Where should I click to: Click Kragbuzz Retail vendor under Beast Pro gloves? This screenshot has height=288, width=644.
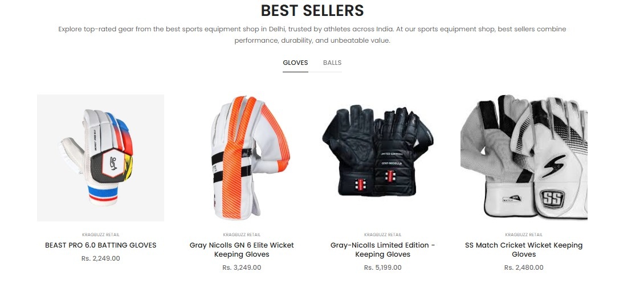(101, 234)
